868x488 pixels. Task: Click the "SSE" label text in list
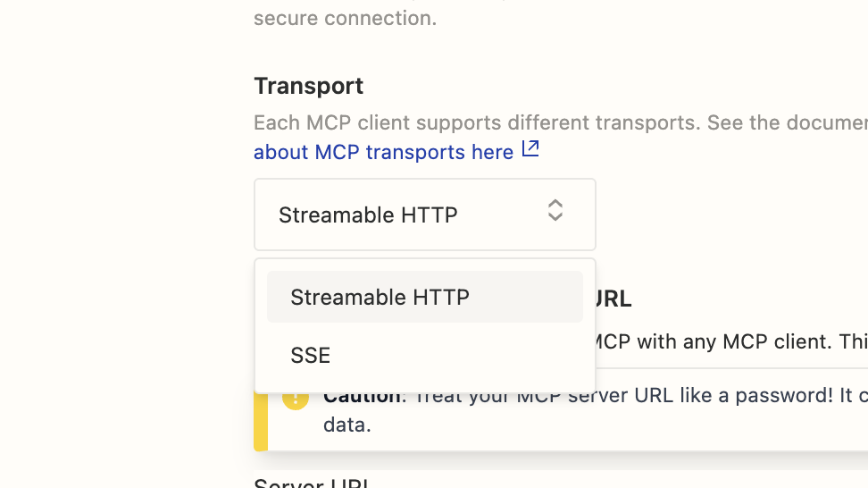(x=311, y=355)
